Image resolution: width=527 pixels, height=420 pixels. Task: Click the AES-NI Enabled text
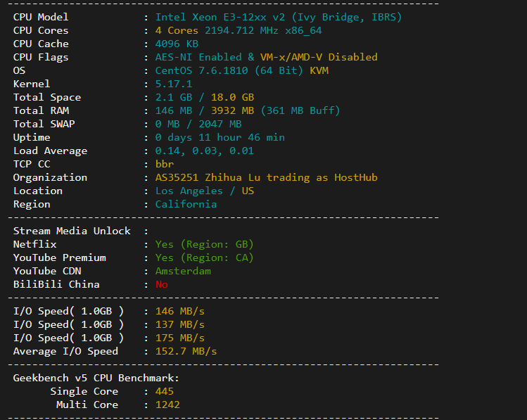pyautogui.click(x=198, y=57)
